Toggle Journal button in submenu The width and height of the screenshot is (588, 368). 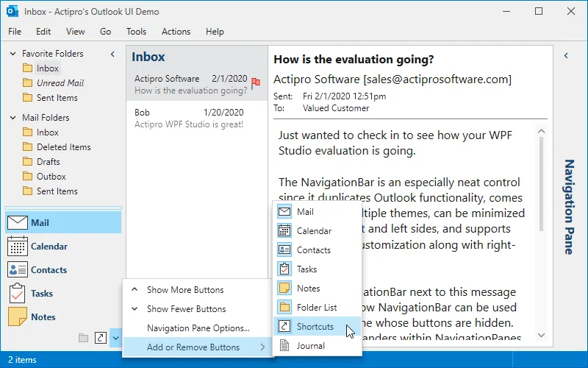coord(318,345)
